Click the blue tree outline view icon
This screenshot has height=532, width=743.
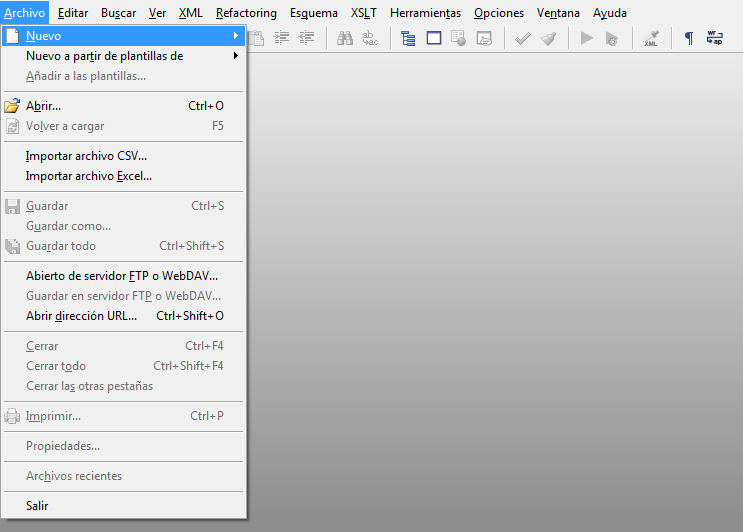(408, 38)
